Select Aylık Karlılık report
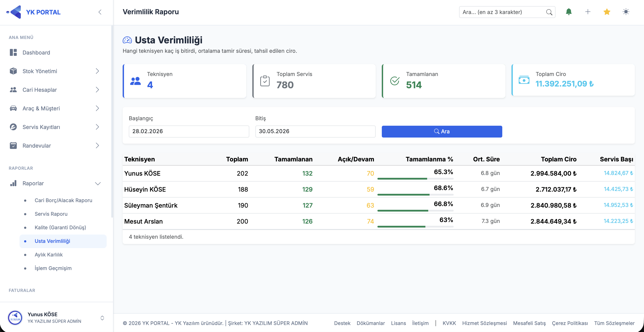Screen dimensions: 644x332 coord(48,254)
